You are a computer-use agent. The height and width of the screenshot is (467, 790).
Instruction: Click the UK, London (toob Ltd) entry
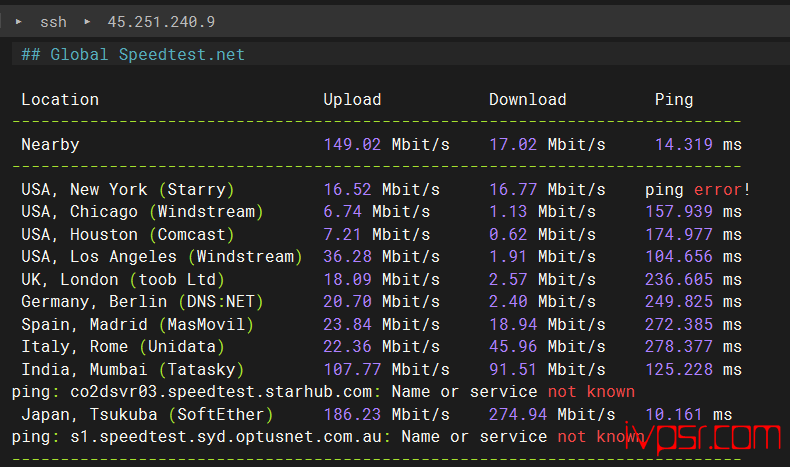[x=122, y=279]
